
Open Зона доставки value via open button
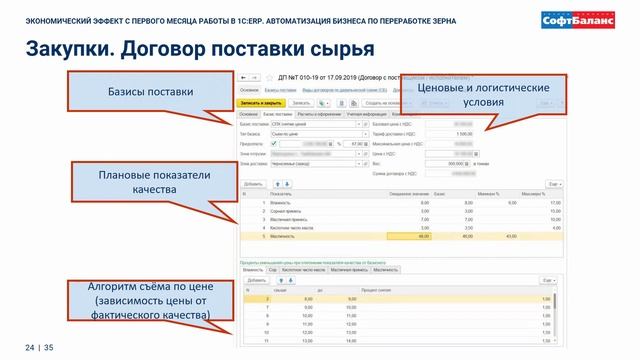[x=366, y=164]
